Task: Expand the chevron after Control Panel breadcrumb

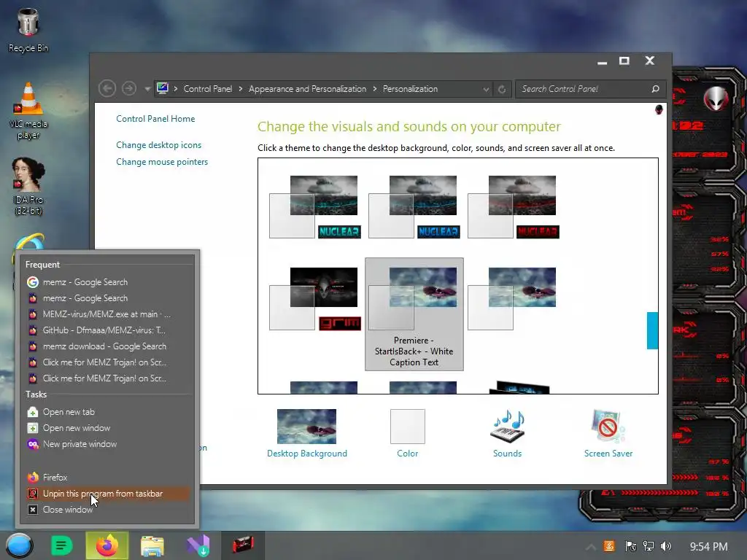Action: tap(241, 89)
